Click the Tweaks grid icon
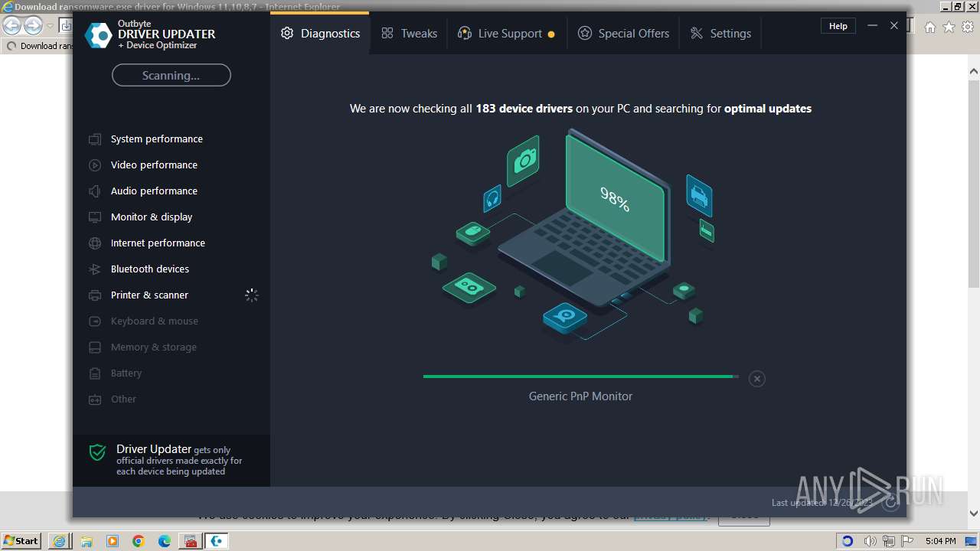The height and width of the screenshot is (551, 980). point(387,34)
